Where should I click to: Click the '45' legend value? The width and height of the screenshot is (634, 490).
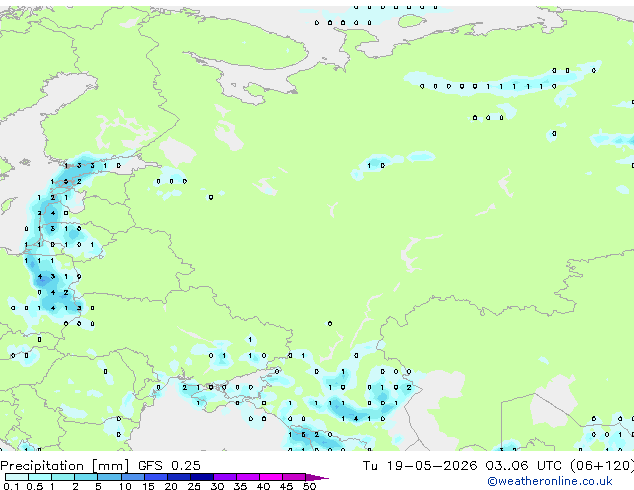tap(286, 486)
